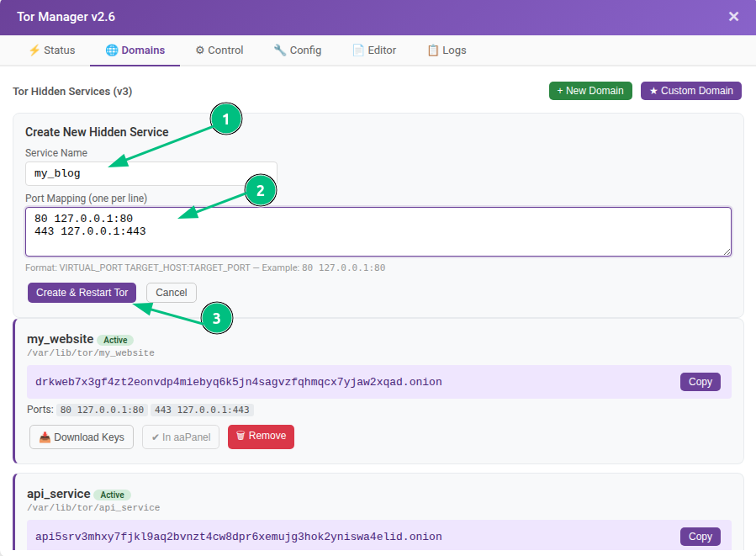Click into the Port Mapping textarea
The width and height of the screenshot is (756, 556).
click(x=378, y=231)
